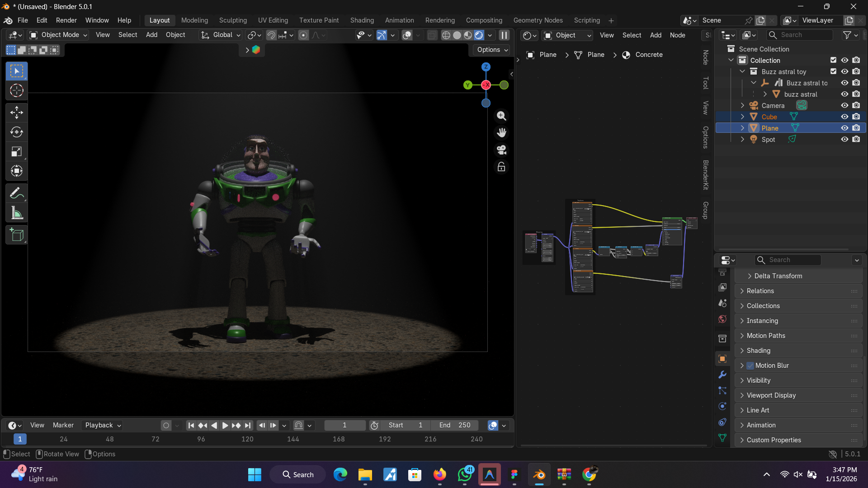Adjust the current frame slider showing 1
The width and height of the screenshot is (868, 488).
344,425
